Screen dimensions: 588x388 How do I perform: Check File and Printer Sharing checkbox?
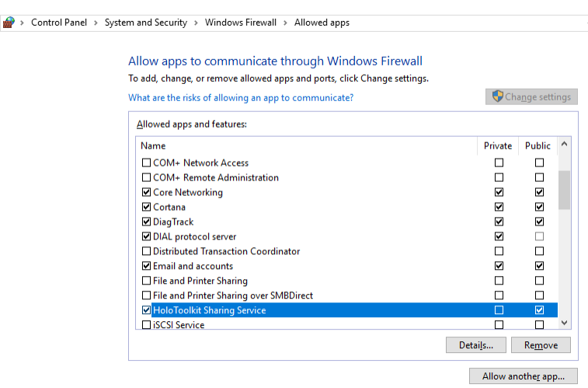click(x=146, y=281)
